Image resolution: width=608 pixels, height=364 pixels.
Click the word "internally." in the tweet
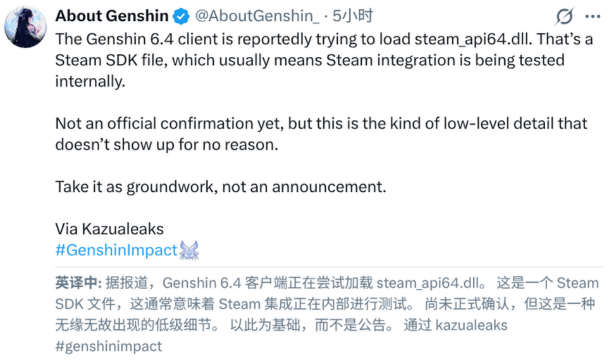90,82
